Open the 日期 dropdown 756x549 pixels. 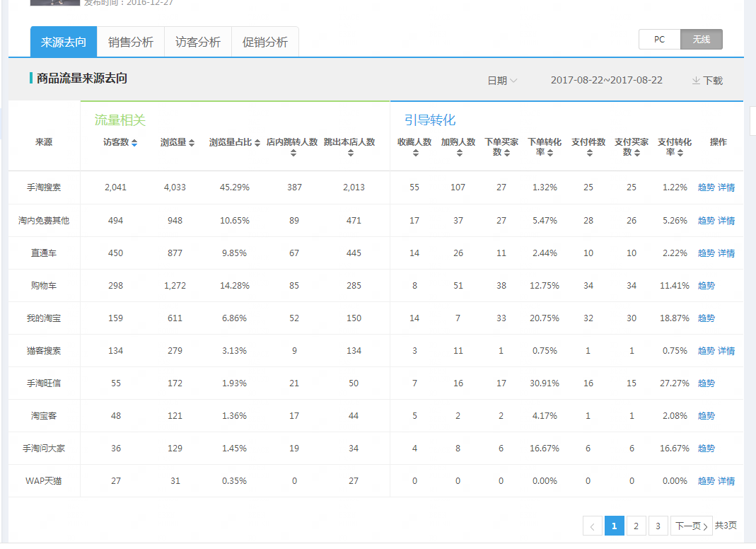(502, 81)
